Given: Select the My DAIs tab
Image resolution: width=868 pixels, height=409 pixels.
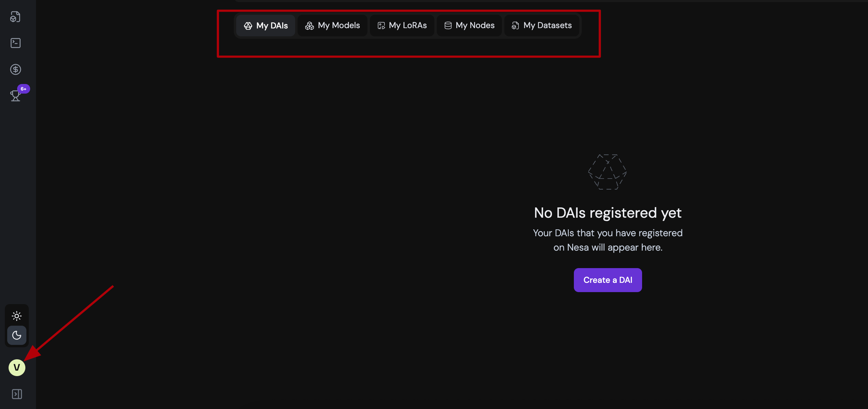Looking at the screenshot, I should pos(266,26).
